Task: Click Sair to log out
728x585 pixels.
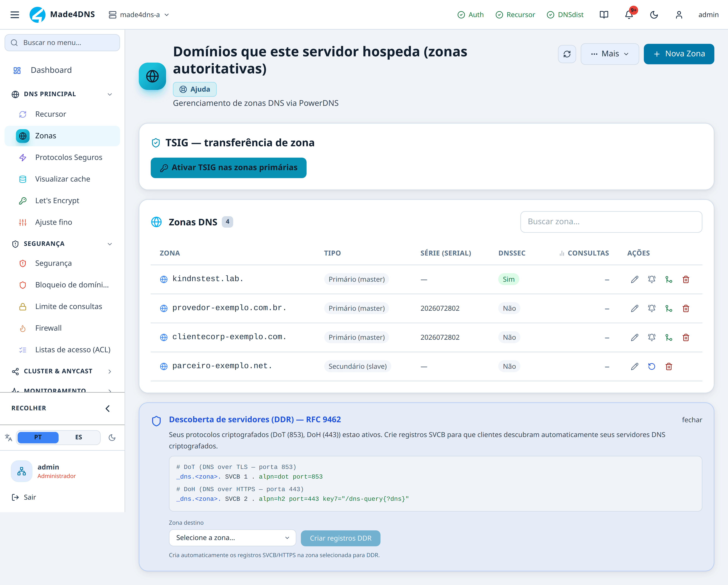Action: (24, 497)
